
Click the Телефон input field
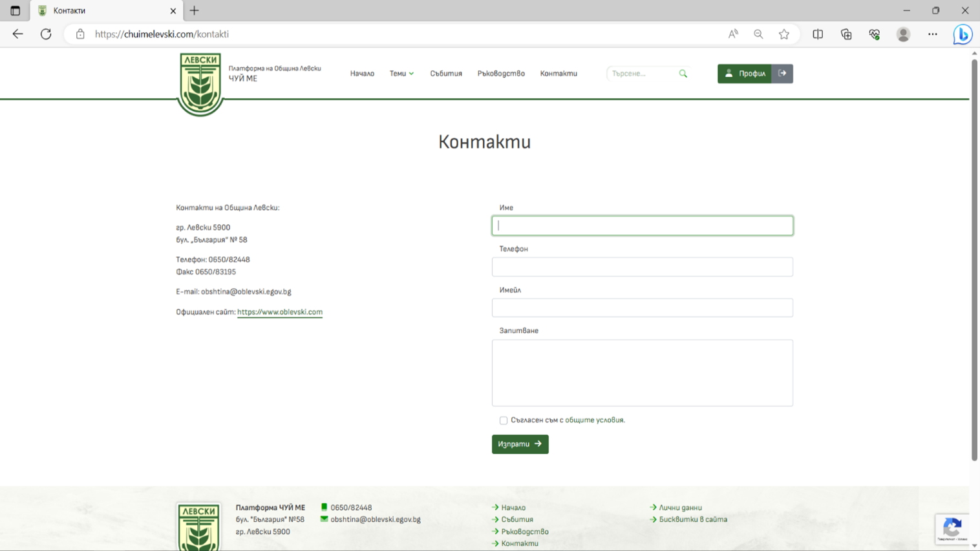point(642,267)
